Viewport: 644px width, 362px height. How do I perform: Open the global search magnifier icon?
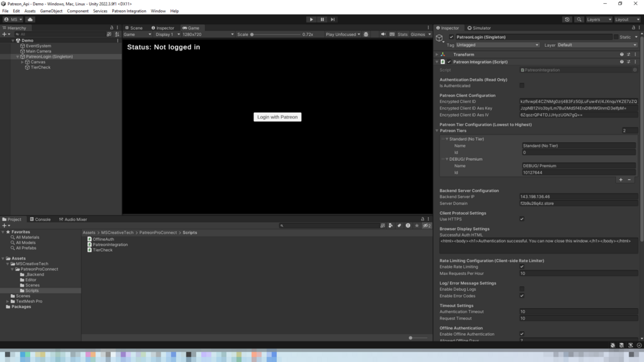pyautogui.click(x=579, y=19)
